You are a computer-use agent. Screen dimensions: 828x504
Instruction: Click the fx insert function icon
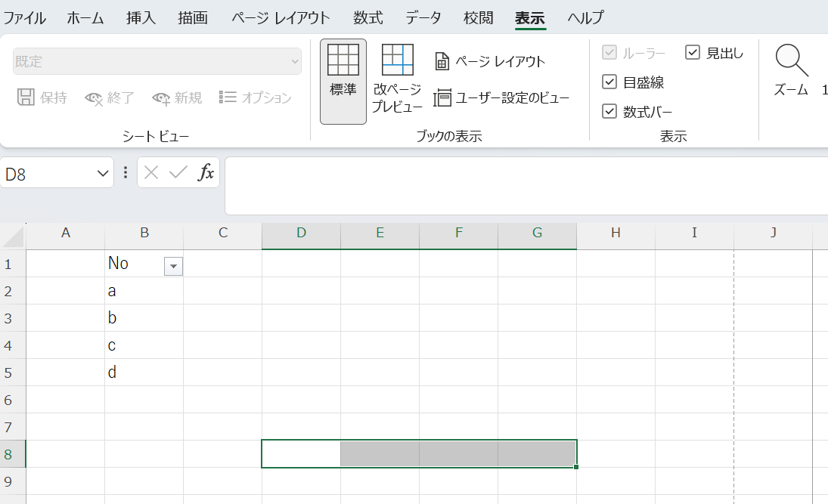(x=206, y=173)
